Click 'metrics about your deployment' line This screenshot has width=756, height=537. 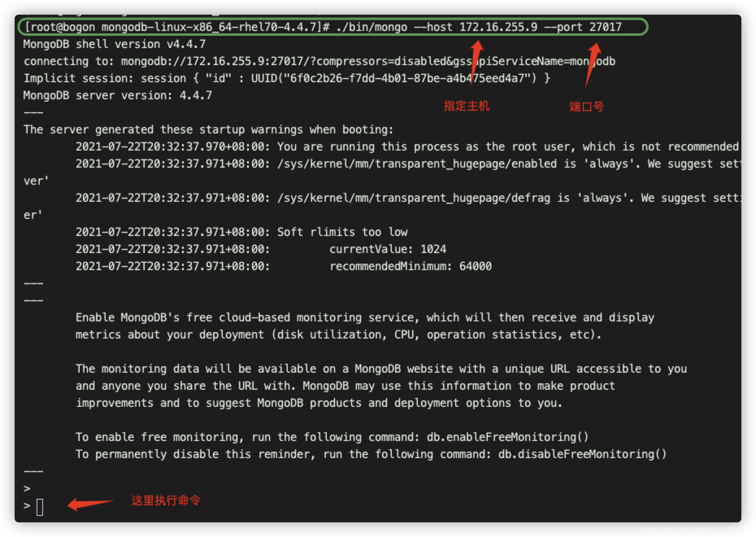click(338, 335)
